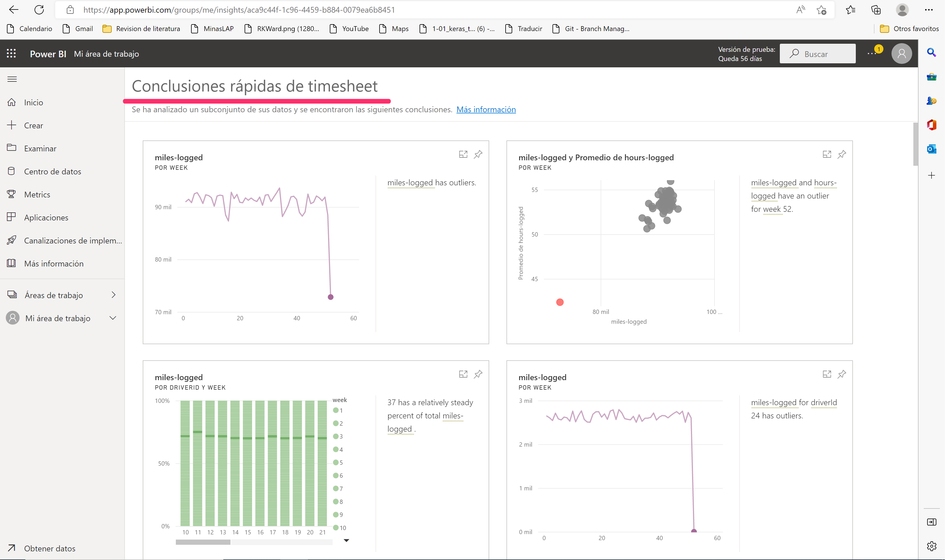Click the purple outlier marker at 70 mil
This screenshot has height=560, width=945.
[330, 297]
